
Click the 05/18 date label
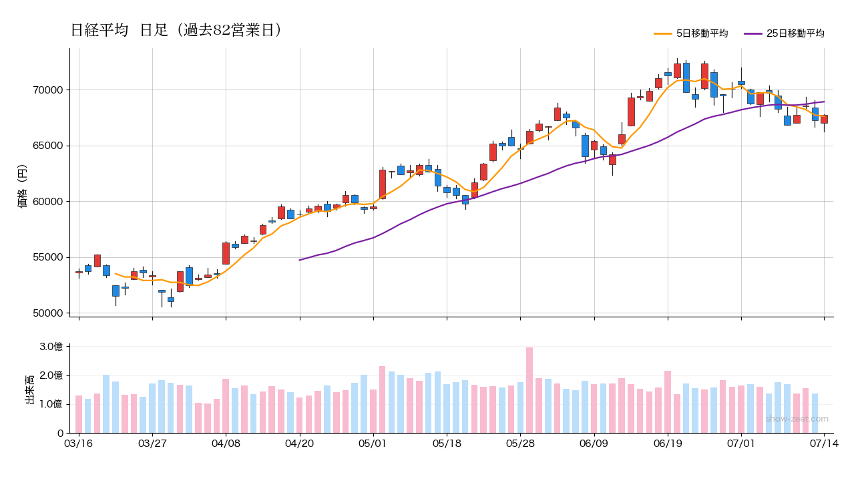coord(447,443)
